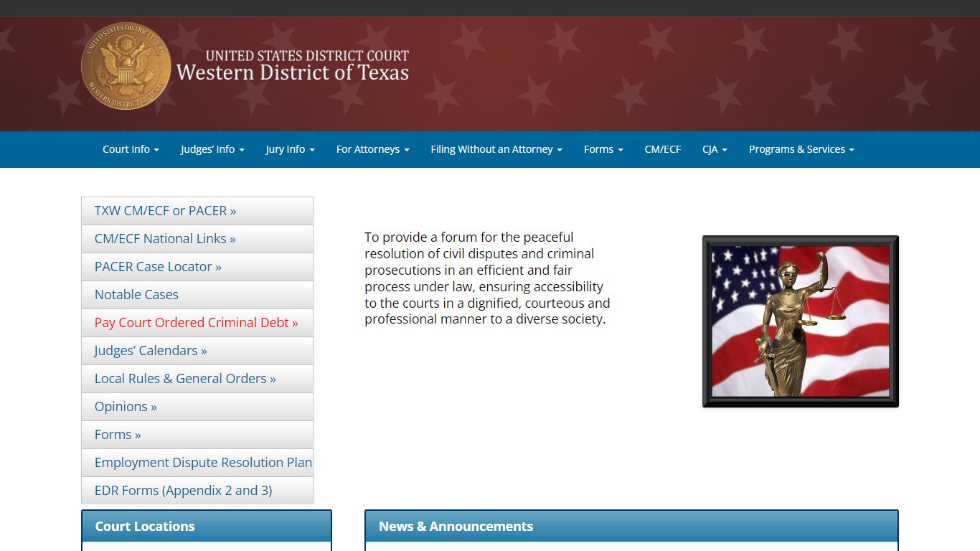This screenshot has height=551, width=980.
Task: Expand the For Attorneys menu
Action: coord(372,149)
